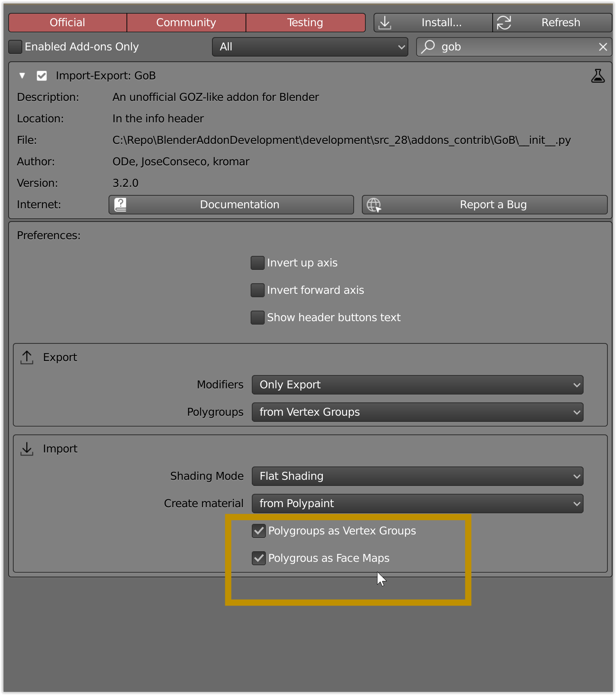Click the 'Import-Export: GoB' title text
Screen dimensions: 616x695
(106, 76)
